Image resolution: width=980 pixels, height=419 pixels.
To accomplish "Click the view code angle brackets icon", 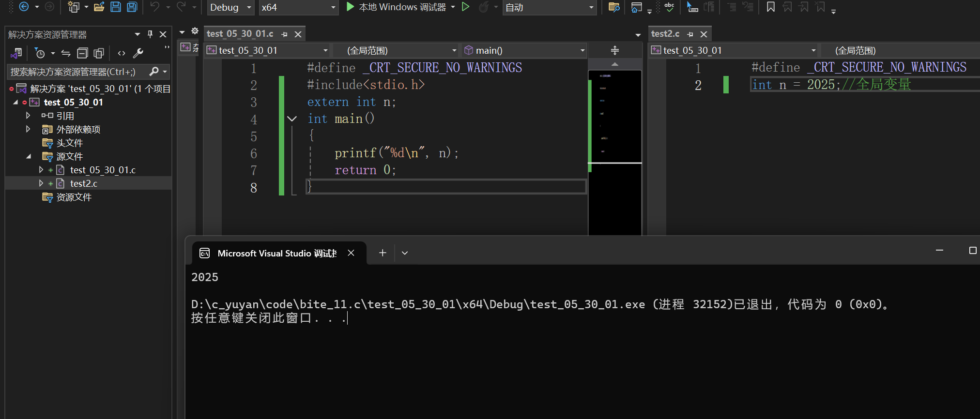I will (x=122, y=53).
